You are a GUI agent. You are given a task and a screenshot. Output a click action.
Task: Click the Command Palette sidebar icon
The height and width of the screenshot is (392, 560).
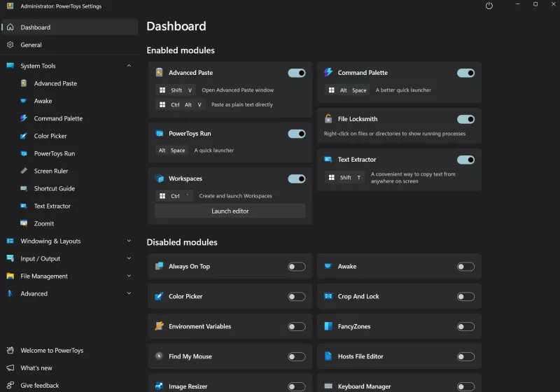[x=24, y=118]
